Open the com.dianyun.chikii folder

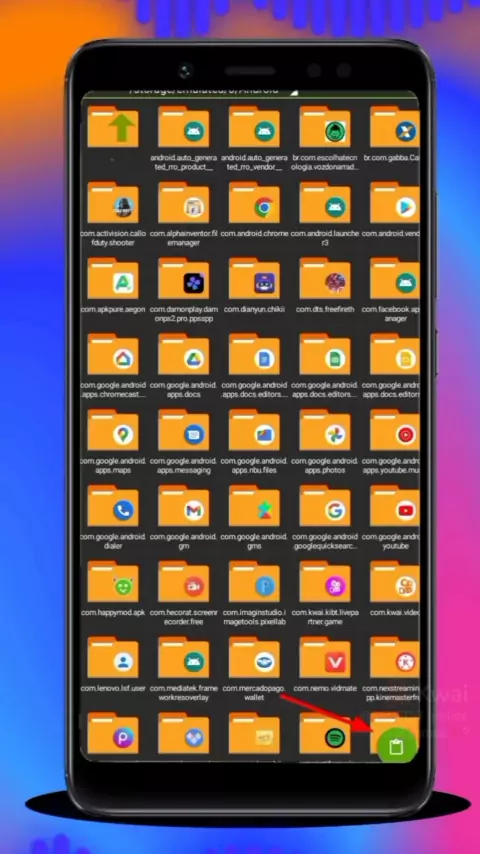[x=254, y=278]
